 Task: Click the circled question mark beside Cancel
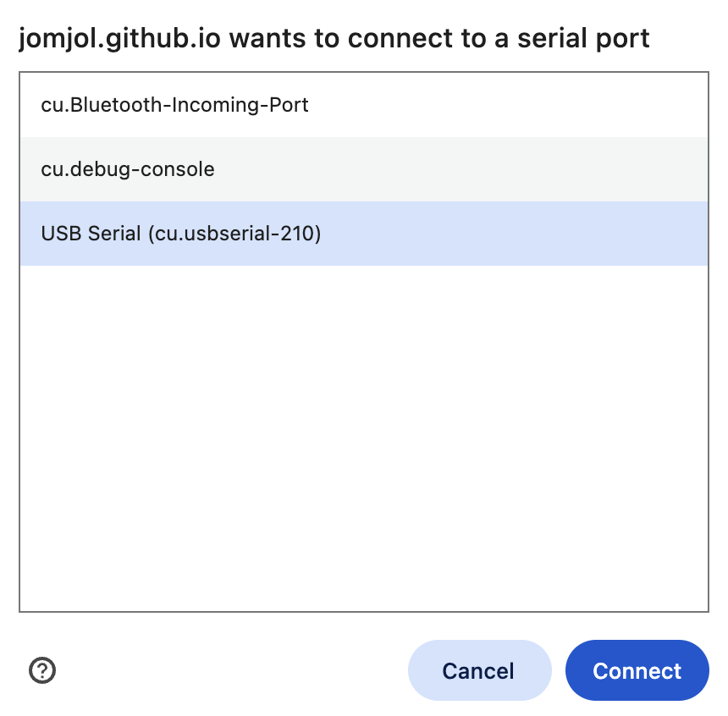click(42, 670)
